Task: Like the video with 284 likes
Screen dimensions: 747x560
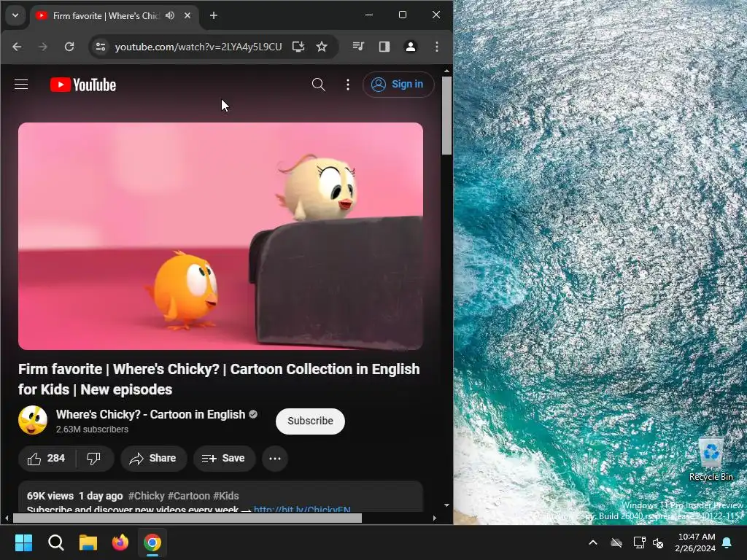Action: click(x=47, y=459)
